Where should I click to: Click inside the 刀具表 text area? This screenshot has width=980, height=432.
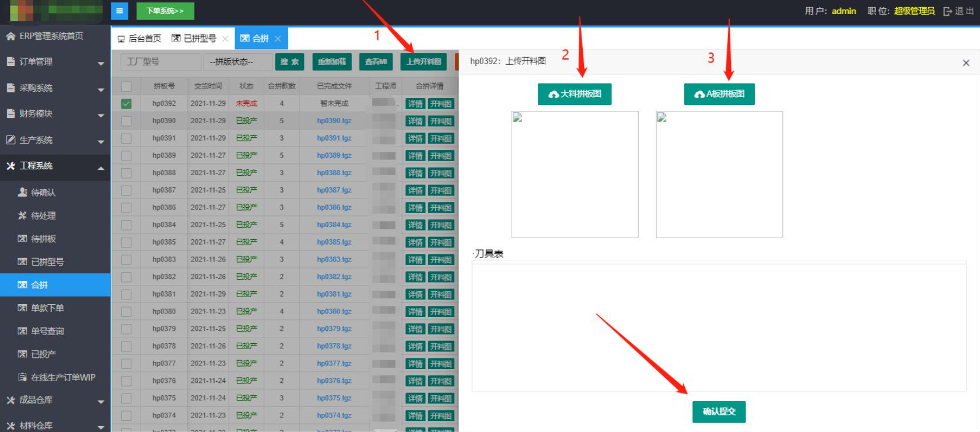pyautogui.click(x=719, y=328)
